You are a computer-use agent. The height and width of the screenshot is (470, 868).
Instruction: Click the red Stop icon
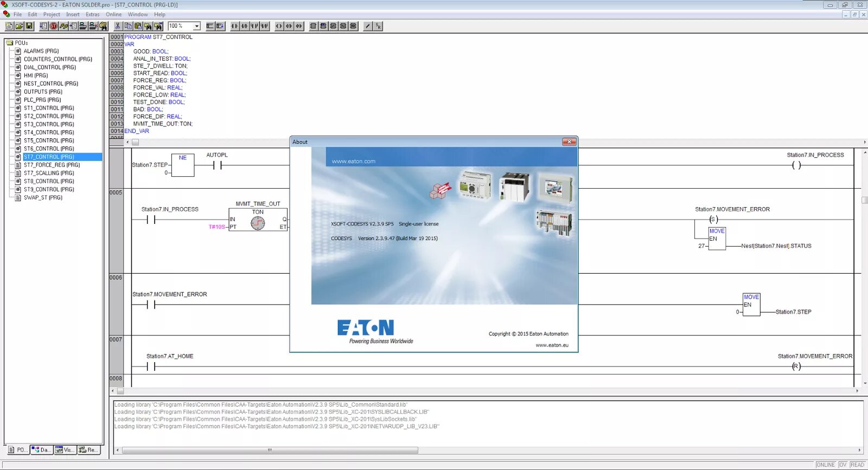pos(53,26)
